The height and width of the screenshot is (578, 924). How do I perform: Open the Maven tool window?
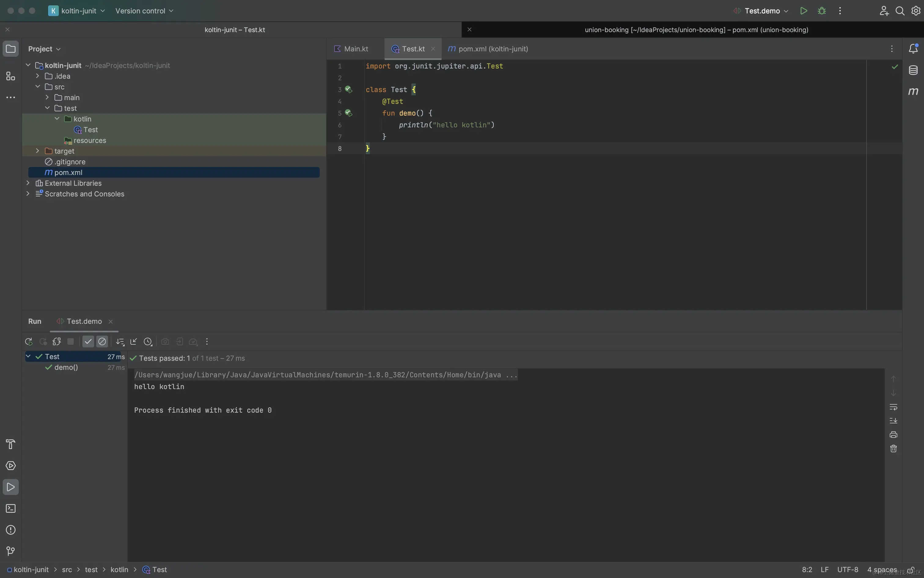pos(913,91)
